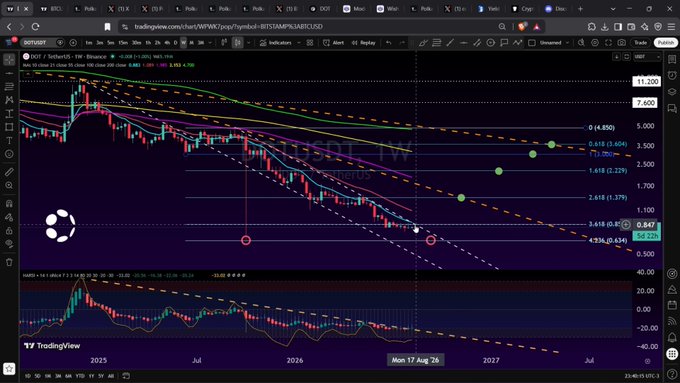Select the zoom in tool
This screenshot has width=680, height=383.
pyautogui.click(x=9, y=186)
